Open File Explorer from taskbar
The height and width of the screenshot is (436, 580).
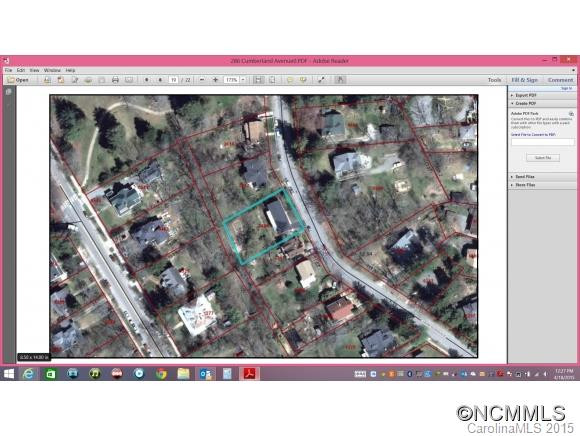click(183, 374)
